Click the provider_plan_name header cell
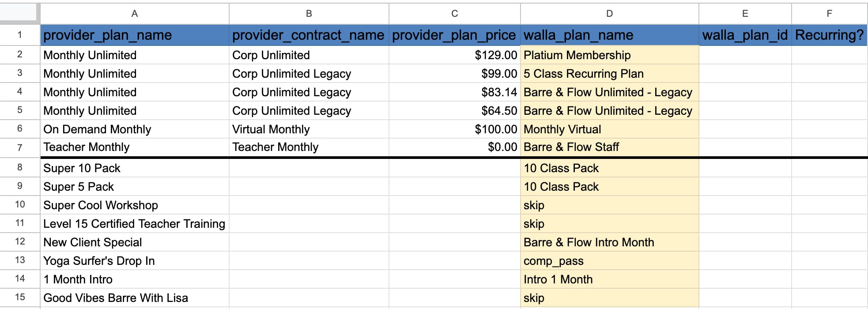868x309 pixels. (x=135, y=35)
